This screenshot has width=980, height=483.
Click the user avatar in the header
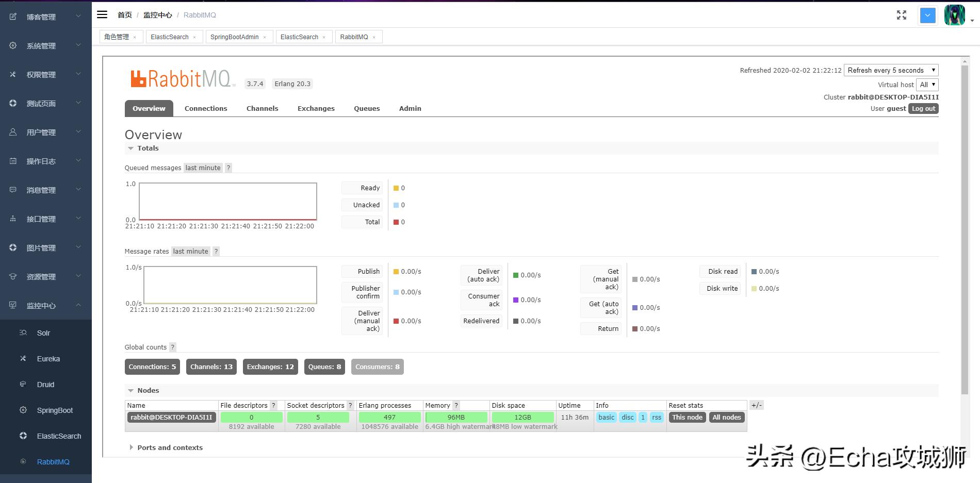point(954,15)
